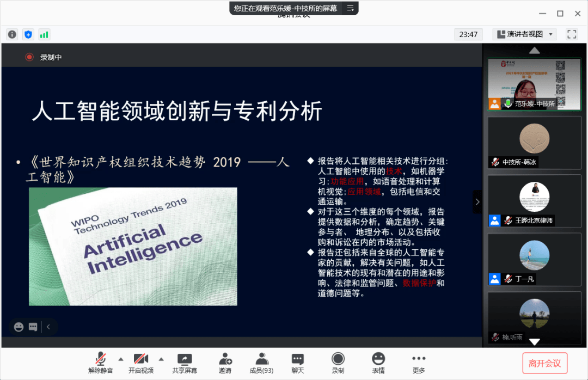The height and width of the screenshot is (380, 588).
Task: Open the emoji panel on the shared screen
Action: click(19, 327)
